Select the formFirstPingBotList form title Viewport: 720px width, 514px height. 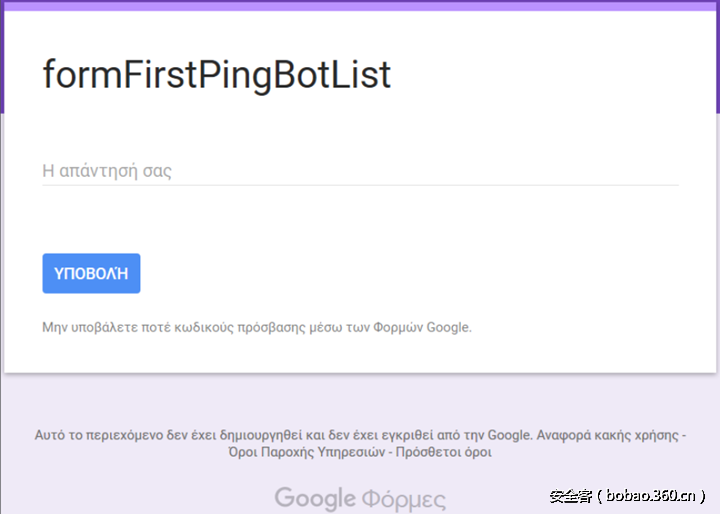pyautogui.click(x=216, y=75)
